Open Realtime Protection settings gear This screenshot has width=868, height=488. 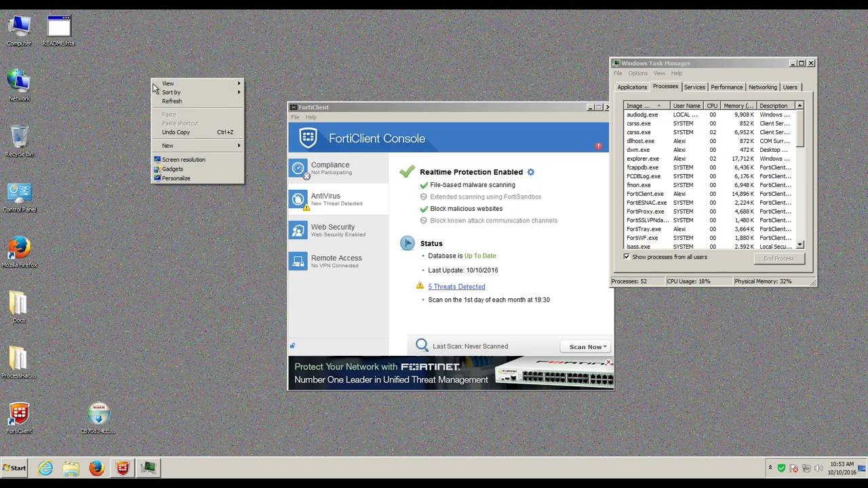tap(531, 172)
